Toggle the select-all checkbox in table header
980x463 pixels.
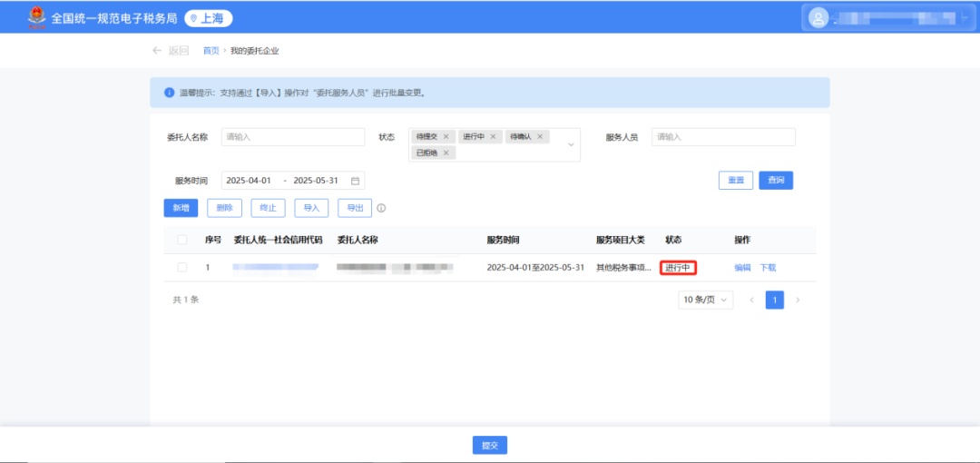(182, 240)
